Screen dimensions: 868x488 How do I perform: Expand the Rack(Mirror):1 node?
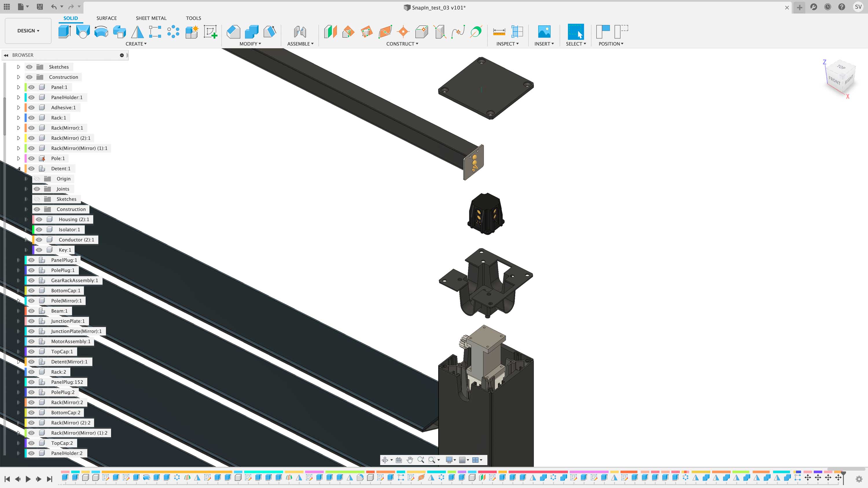tap(19, 128)
